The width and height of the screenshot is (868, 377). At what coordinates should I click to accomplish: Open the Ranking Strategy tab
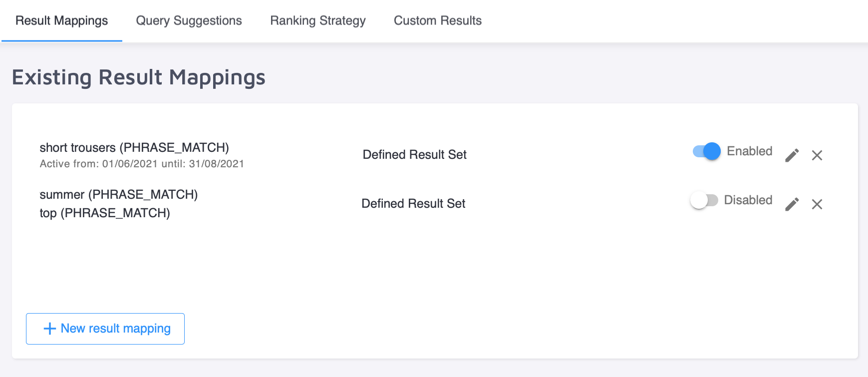(317, 20)
